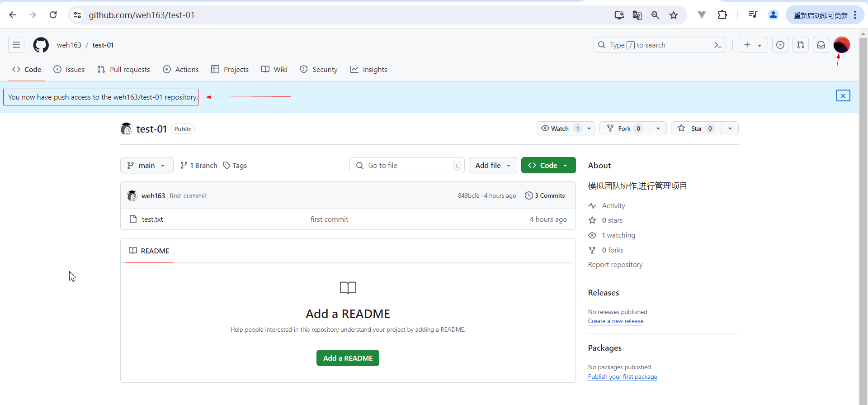Click the Add a README button
This screenshot has width=868, height=405.
(348, 358)
